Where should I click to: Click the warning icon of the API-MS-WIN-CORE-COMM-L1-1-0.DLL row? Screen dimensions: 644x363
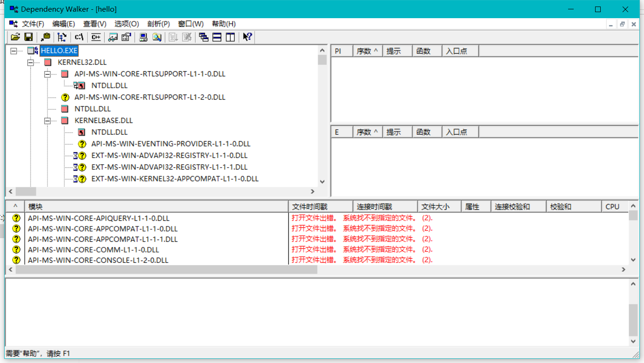point(16,249)
